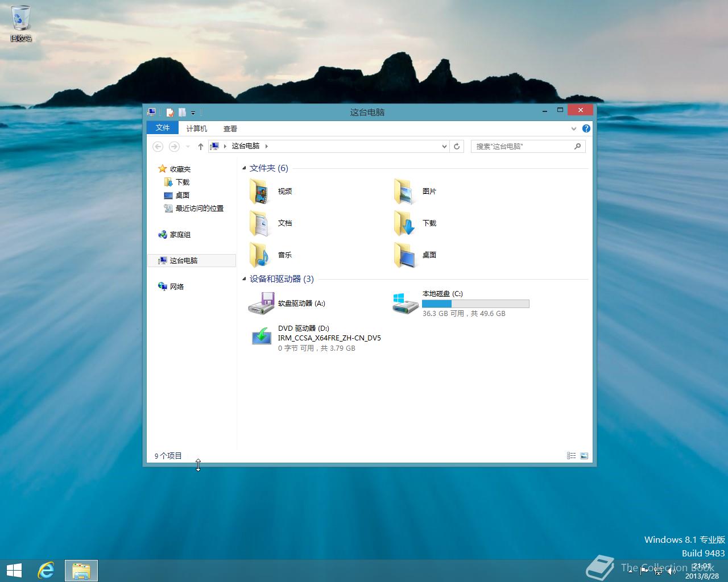Select the 音乐 folder icon
728x582 pixels.
[x=259, y=255]
